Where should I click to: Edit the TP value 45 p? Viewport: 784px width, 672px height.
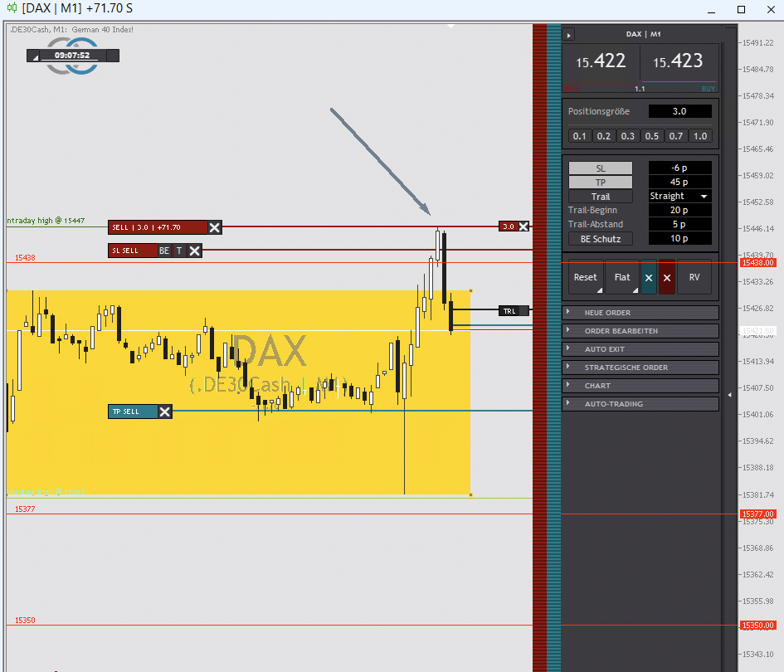[679, 182]
